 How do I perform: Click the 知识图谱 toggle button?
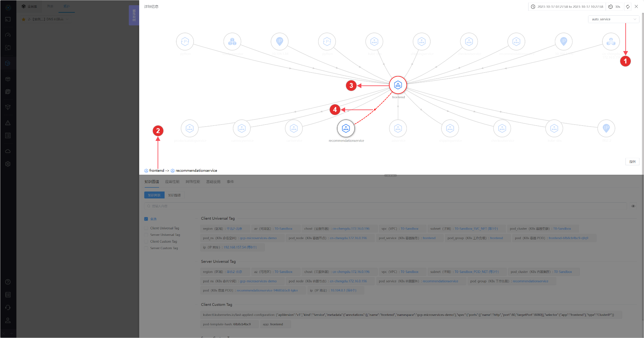point(174,195)
